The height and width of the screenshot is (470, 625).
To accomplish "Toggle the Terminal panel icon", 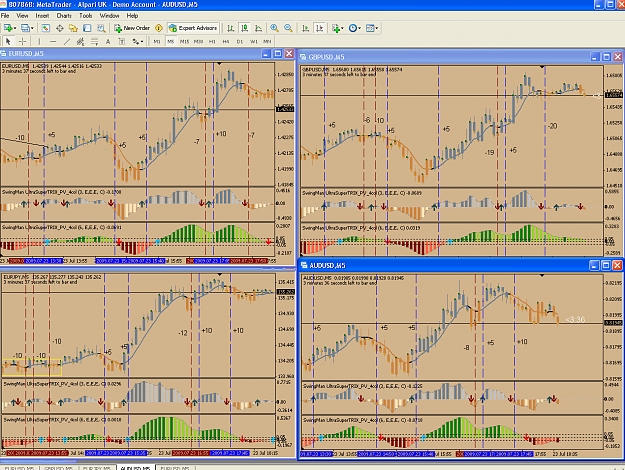I will [87, 28].
